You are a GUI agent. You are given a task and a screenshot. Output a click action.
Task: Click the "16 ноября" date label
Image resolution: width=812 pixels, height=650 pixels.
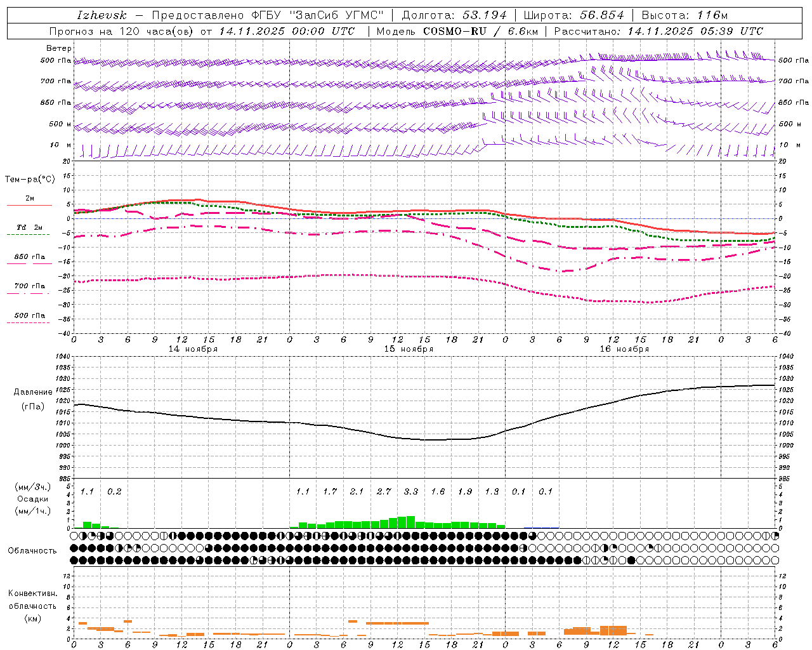point(624,349)
